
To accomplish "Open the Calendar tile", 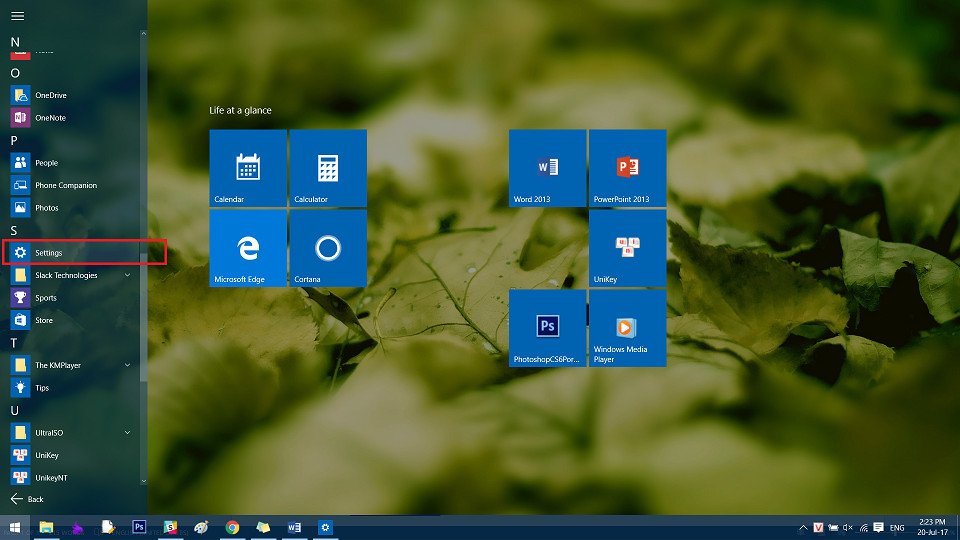I will (x=248, y=168).
